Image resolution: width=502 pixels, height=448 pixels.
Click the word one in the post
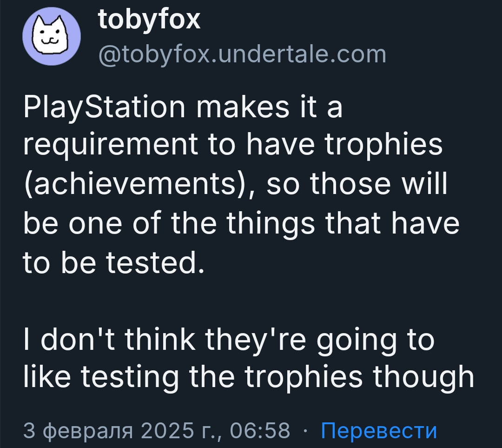point(100,224)
